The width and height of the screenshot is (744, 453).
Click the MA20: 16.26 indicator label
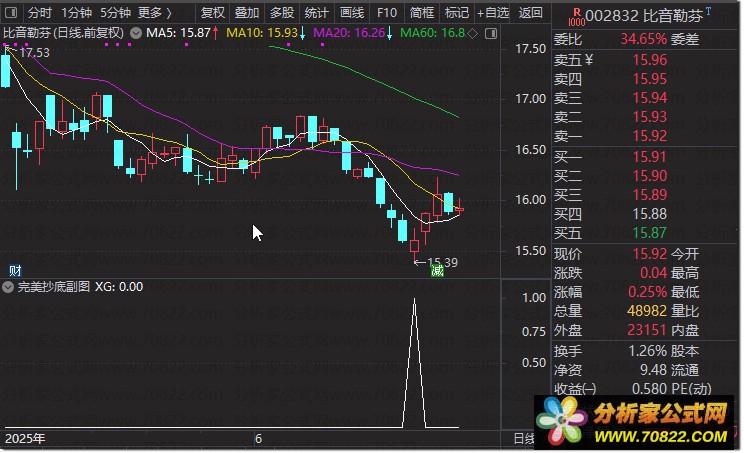click(x=349, y=33)
